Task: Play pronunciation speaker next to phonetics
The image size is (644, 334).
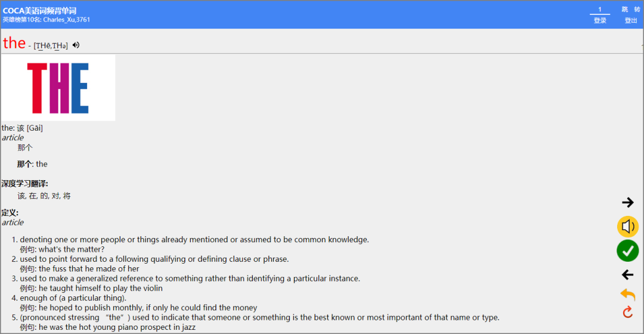Action: coord(76,45)
